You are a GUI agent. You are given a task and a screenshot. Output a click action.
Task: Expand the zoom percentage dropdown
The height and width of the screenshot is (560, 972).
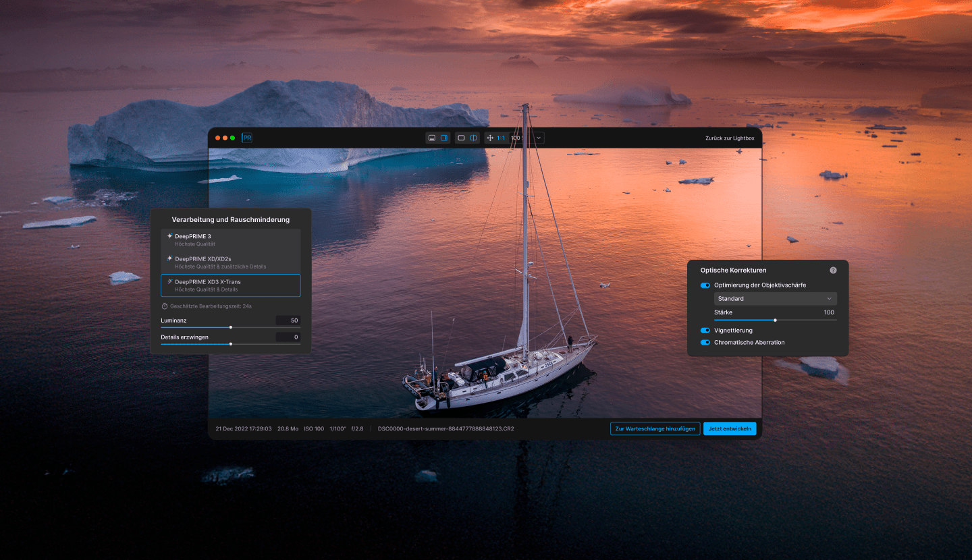coord(538,138)
